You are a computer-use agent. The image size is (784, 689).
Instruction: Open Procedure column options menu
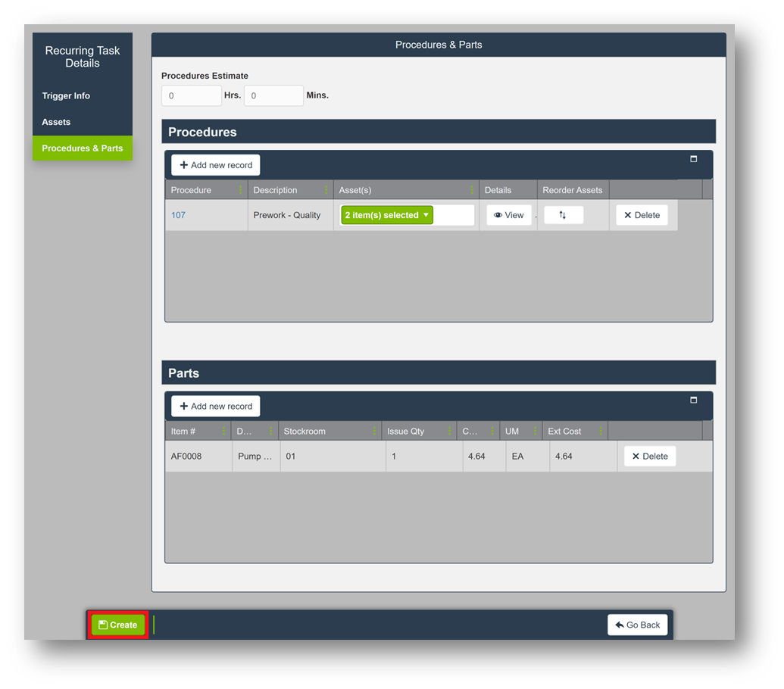pyautogui.click(x=241, y=190)
